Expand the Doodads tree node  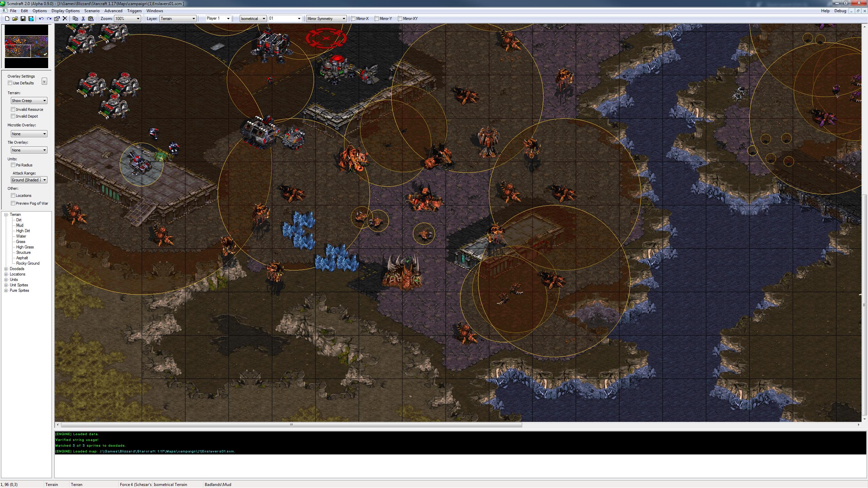pos(6,269)
